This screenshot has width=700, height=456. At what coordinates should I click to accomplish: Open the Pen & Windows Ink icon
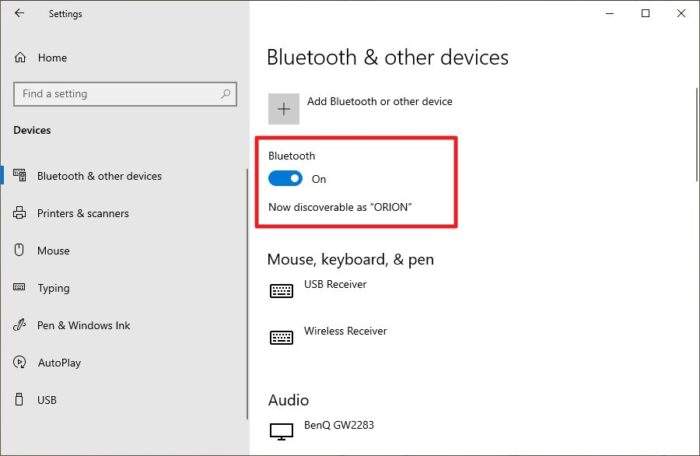(x=19, y=325)
